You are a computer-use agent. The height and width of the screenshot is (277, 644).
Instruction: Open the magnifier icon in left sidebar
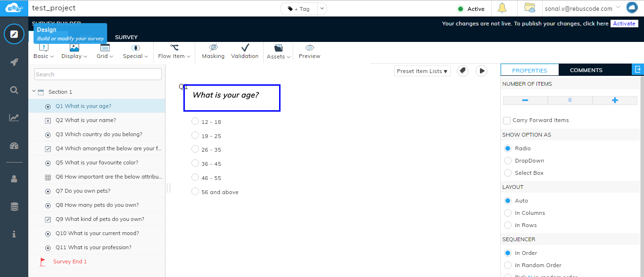click(14, 90)
